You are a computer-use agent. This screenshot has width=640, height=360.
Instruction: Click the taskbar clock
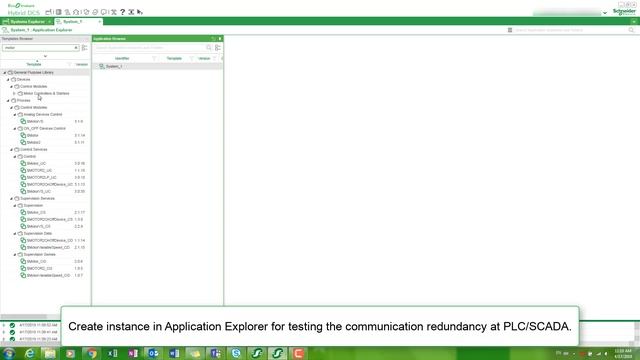coord(623,353)
